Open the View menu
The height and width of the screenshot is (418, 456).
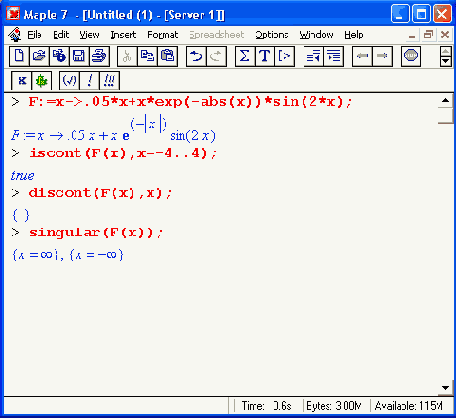[x=89, y=35]
